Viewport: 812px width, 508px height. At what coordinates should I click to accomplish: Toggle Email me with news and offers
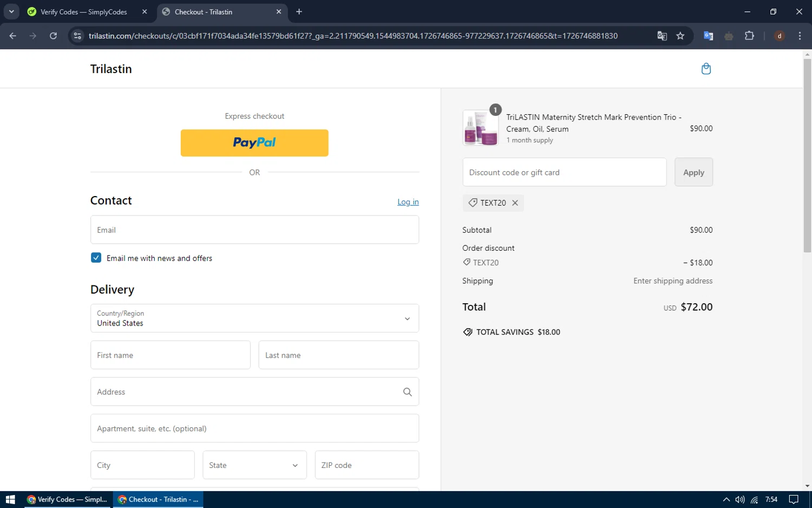click(x=96, y=258)
